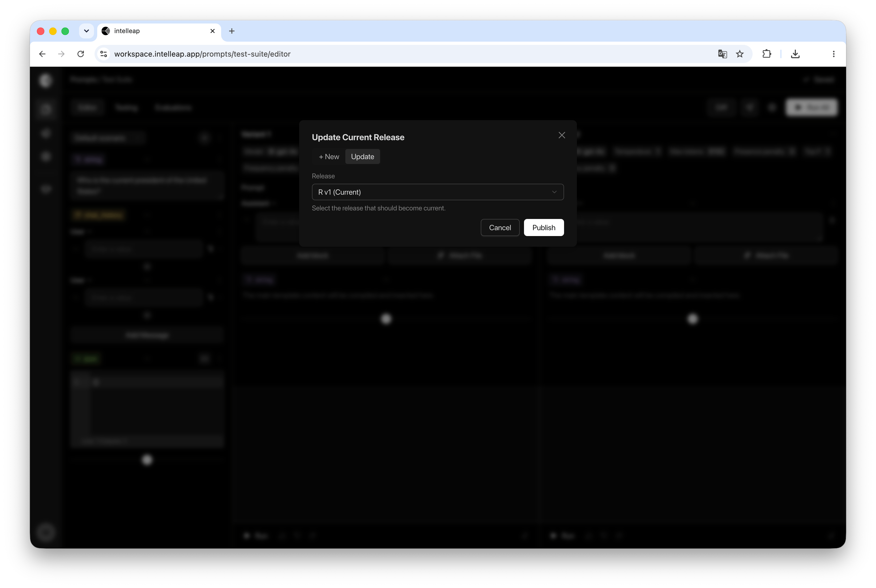876x588 pixels.
Task: Bookmark this tab with star icon
Action: [x=740, y=54]
